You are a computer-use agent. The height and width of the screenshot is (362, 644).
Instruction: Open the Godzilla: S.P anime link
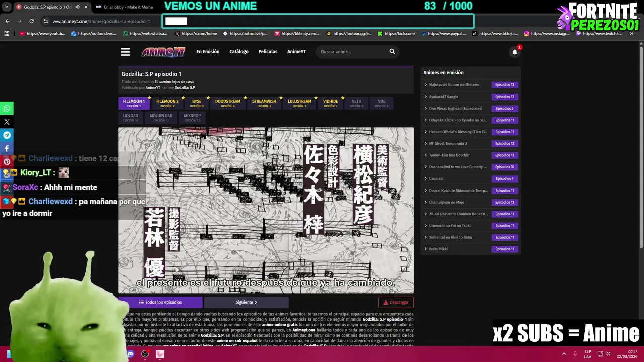coord(185,88)
